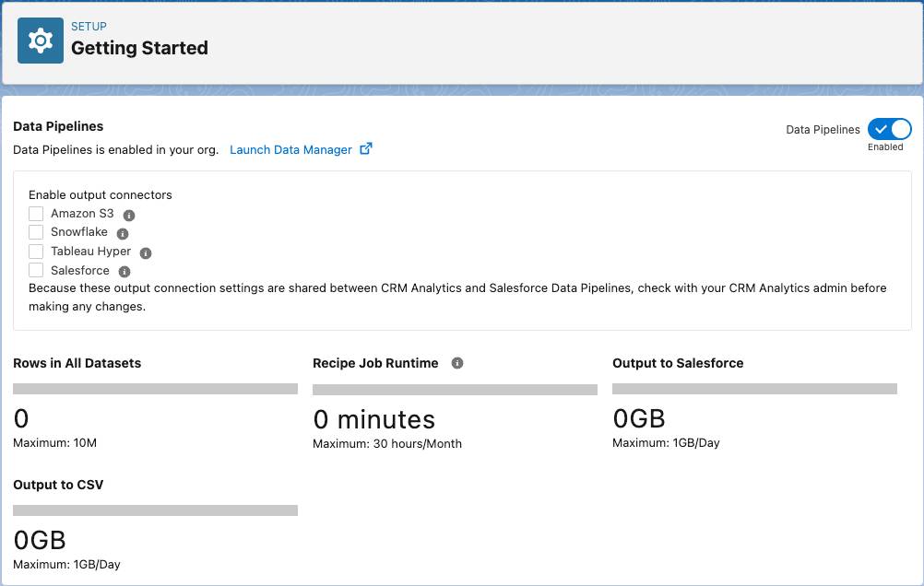Click the Output to CSV heading
This screenshot has width=924, height=586.
[58, 485]
